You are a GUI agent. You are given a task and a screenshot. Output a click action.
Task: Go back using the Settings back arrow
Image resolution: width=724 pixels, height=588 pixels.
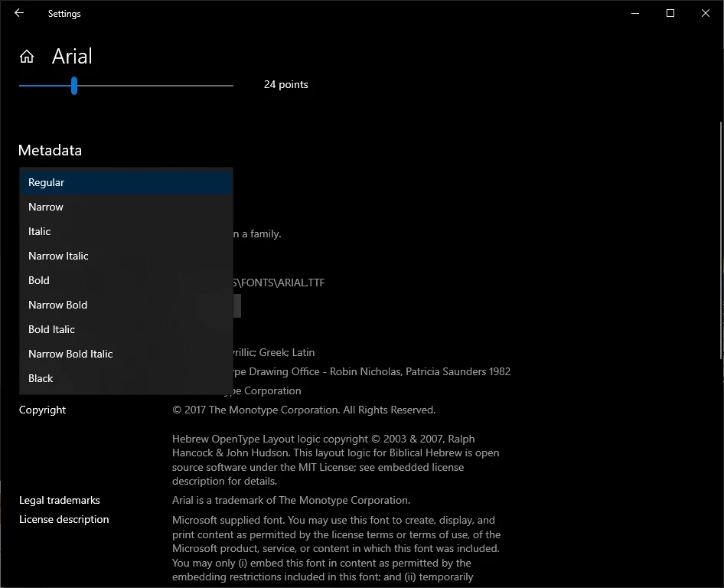pyautogui.click(x=19, y=13)
